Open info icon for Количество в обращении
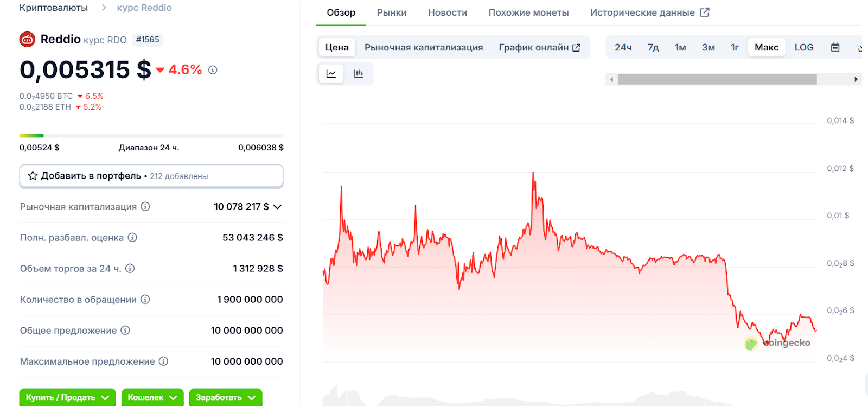This screenshot has height=406, width=868. pos(145,299)
